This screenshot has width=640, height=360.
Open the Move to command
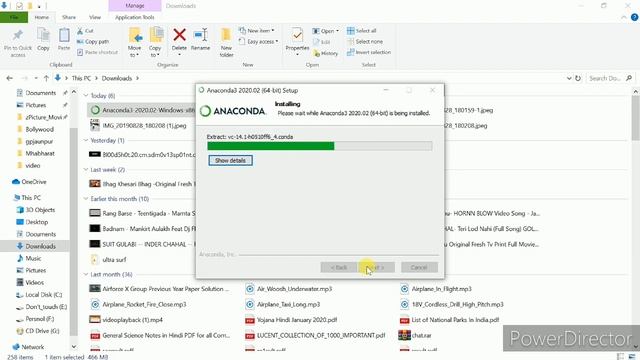[x=134, y=42]
